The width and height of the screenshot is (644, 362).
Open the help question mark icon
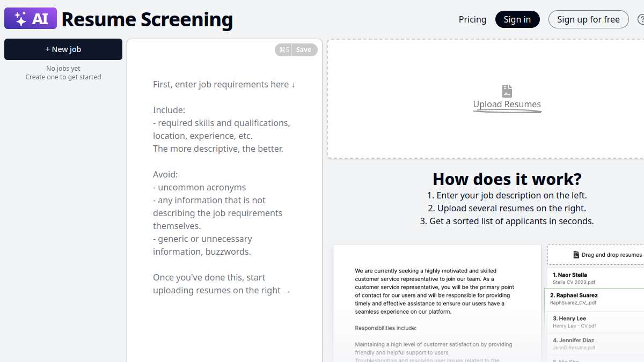coord(641,19)
